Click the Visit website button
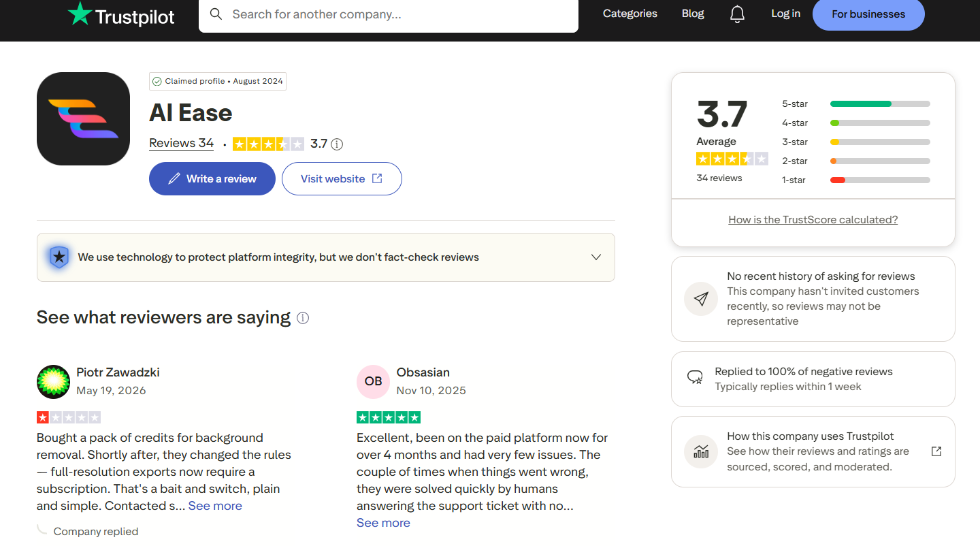The width and height of the screenshot is (980, 546). tap(342, 179)
